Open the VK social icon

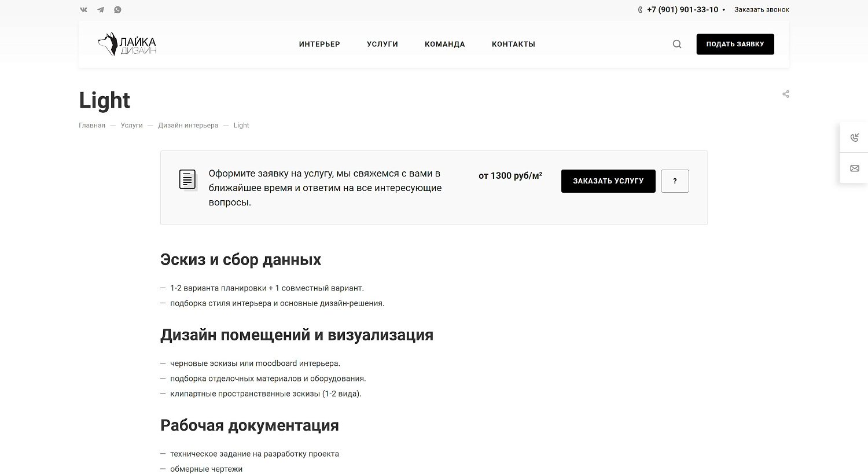pos(83,9)
